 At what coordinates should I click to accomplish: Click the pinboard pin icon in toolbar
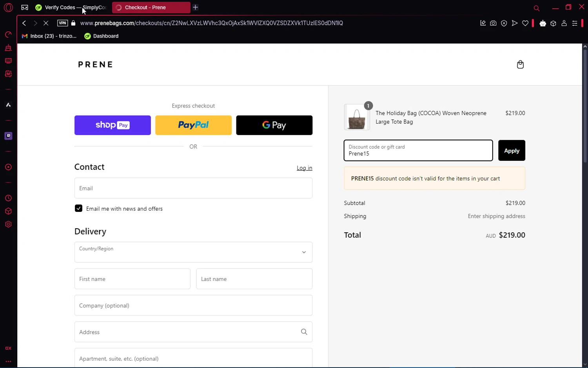[x=483, y=23]
